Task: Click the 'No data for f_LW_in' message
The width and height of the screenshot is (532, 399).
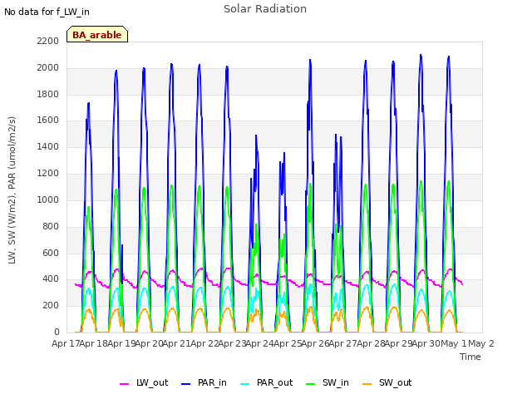Action: (x=47, y=12)
